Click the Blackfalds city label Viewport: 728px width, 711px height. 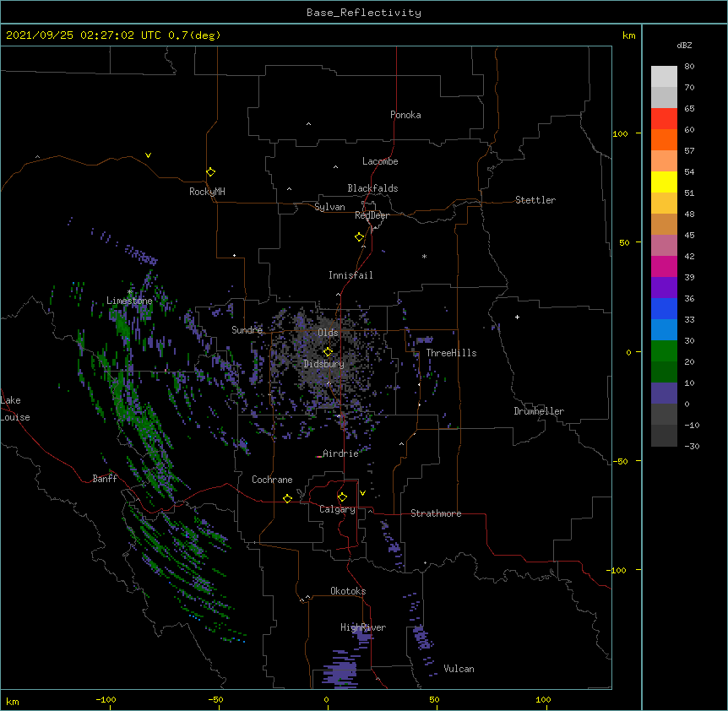coord(372,188)
